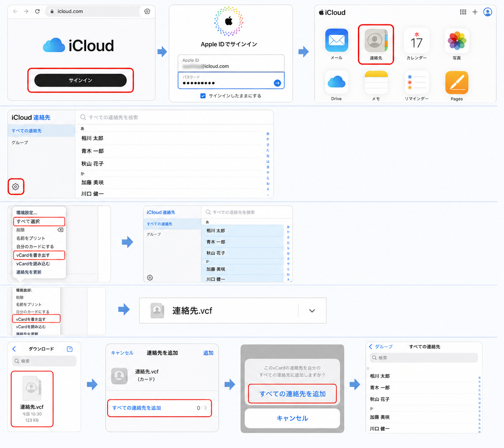Click the lock icon beside icloud.com

(52, 11)
